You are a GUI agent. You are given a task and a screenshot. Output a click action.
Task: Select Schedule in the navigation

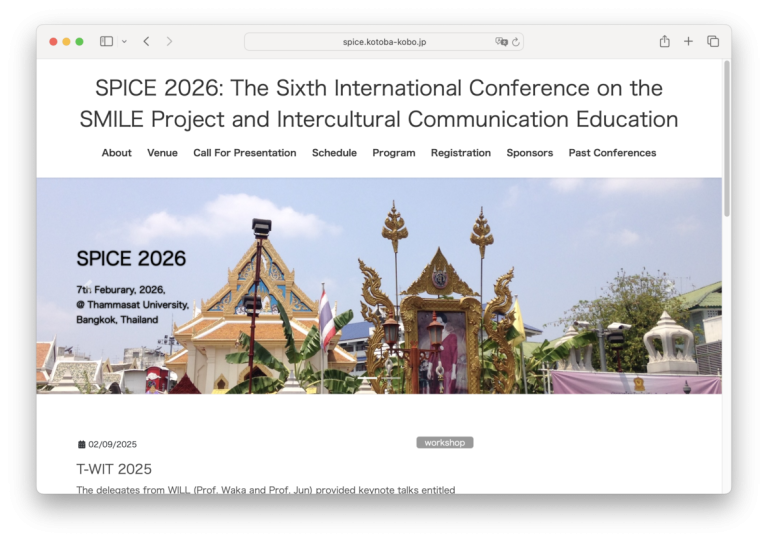(x=334, y=153)
